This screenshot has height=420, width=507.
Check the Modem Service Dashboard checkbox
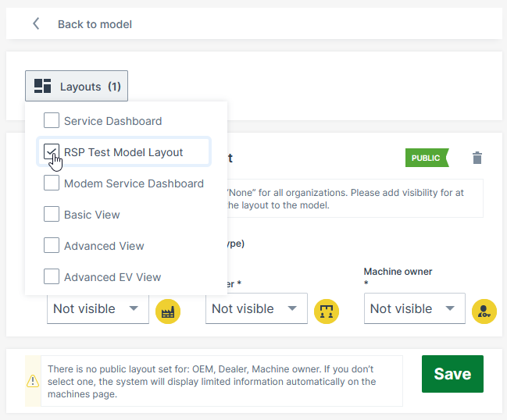pos(52,183)
